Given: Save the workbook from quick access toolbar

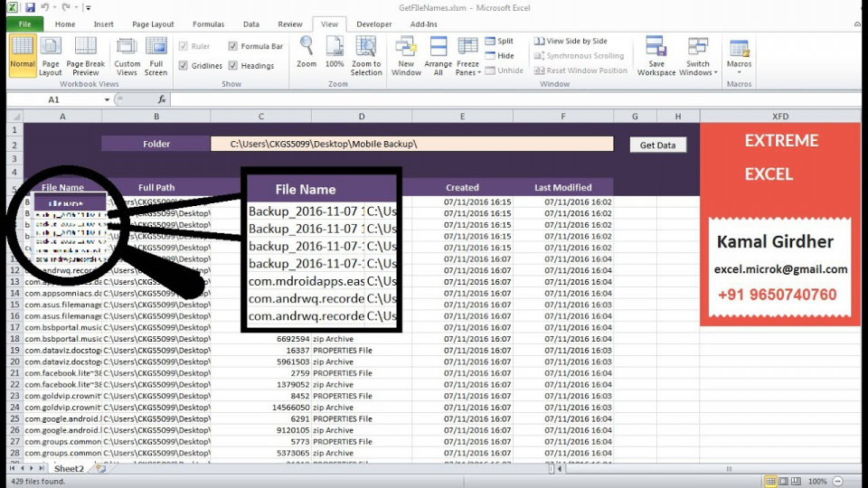Looking at the screenshot, I should point(30,8).
